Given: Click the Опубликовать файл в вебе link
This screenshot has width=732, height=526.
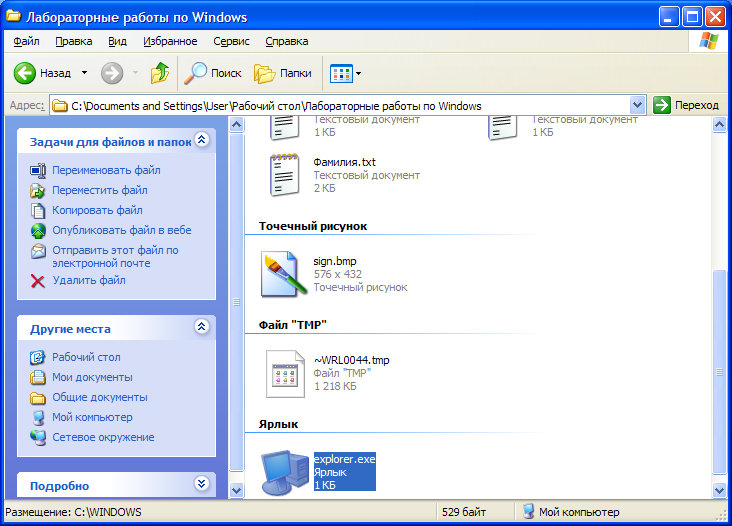Looking at the screenshot, I should [121, 231].
